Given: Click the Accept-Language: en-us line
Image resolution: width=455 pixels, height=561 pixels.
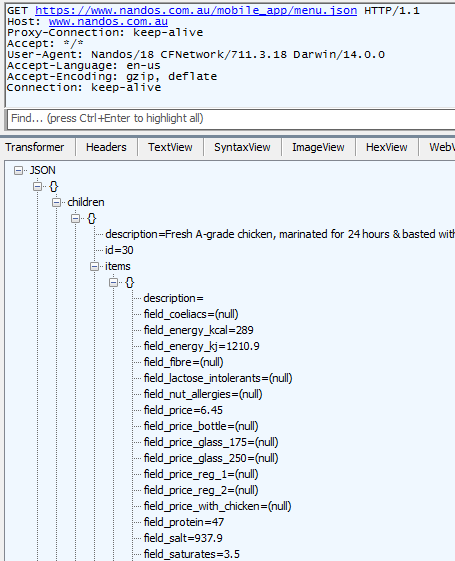Looking at the screenshot, I should pos(84,65).
